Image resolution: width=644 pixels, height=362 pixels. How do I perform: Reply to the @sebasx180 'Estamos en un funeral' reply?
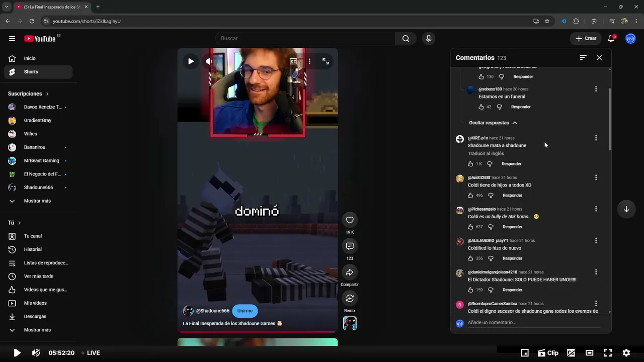pyautogui.click(x=521, y=107)
